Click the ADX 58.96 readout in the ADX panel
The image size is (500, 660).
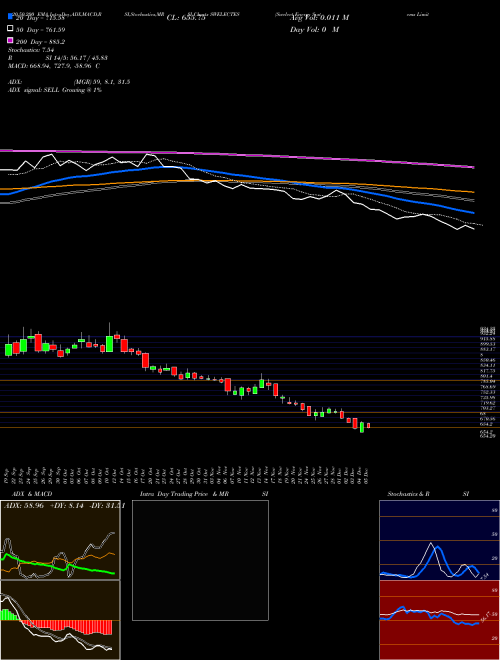(x=24, y=506)
